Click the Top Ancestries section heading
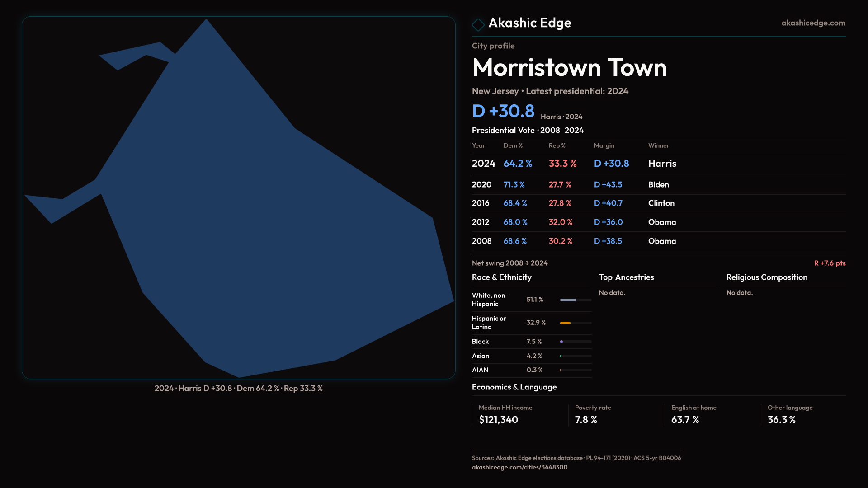Viewport: 868px width, 488px height. [626, 277]
